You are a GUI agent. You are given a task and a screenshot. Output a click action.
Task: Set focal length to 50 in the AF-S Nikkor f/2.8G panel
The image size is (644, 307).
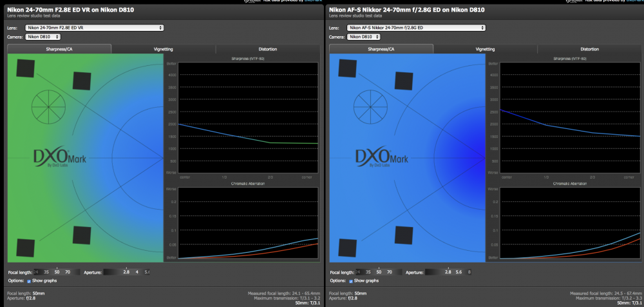point(379,272)
